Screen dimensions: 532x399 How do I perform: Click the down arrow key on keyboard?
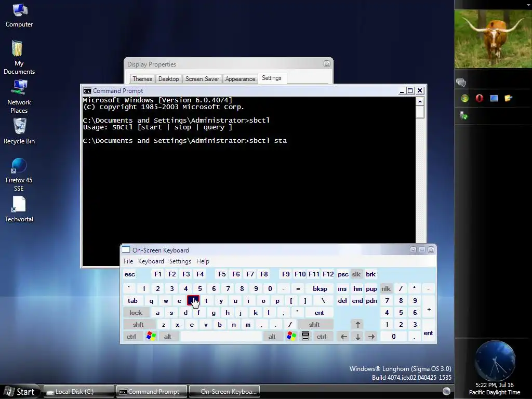tap(357, 336)
